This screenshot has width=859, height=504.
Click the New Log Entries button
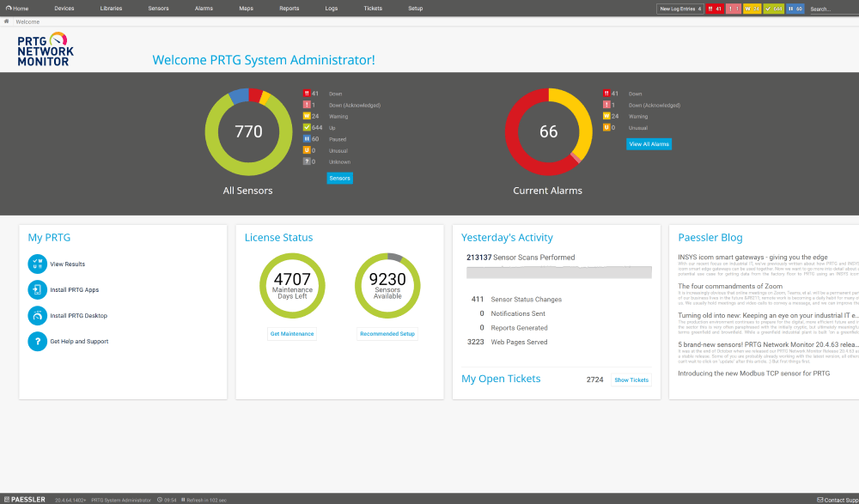click(679, 9)
